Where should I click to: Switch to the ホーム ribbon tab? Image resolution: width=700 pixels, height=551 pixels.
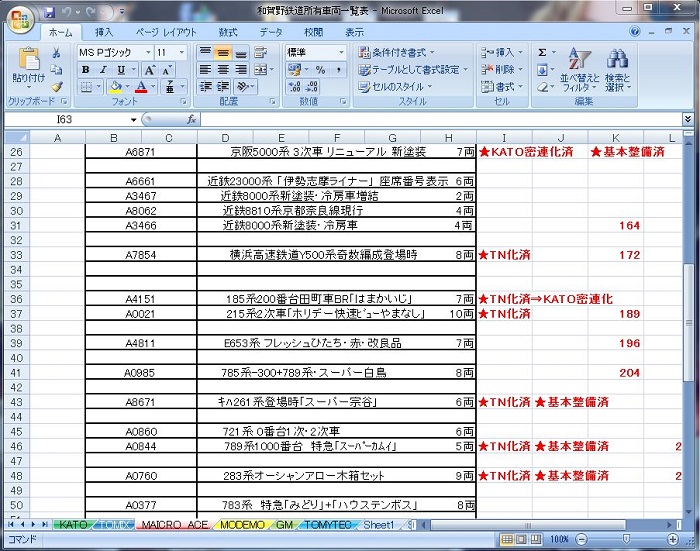60,32
